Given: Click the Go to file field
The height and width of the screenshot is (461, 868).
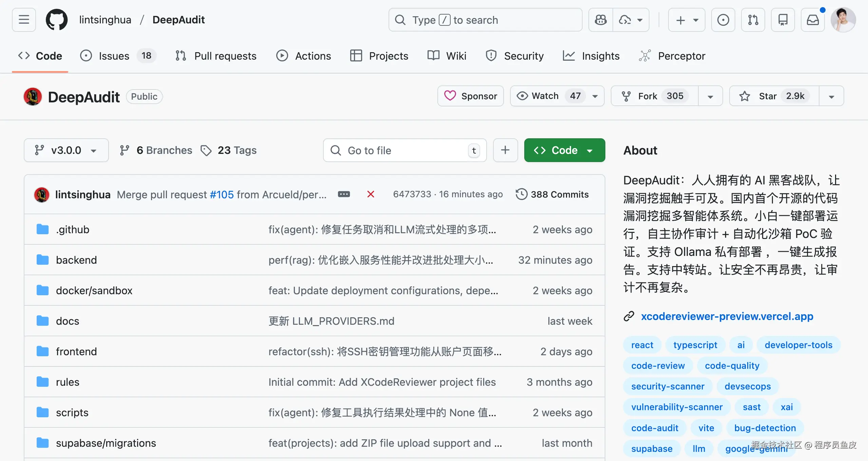Looking at the screenshot, I should coord(404,150).
